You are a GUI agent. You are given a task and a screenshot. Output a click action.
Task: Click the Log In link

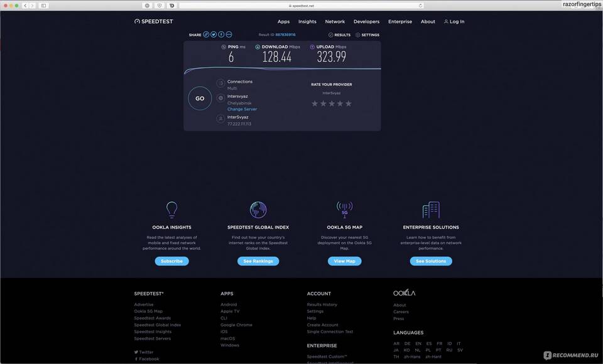454,21
